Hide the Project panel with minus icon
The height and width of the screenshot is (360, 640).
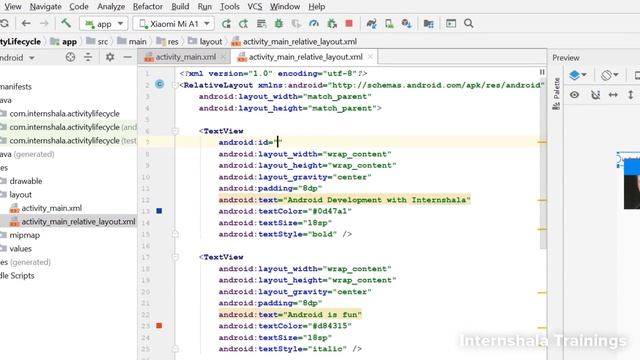(127, 57)
